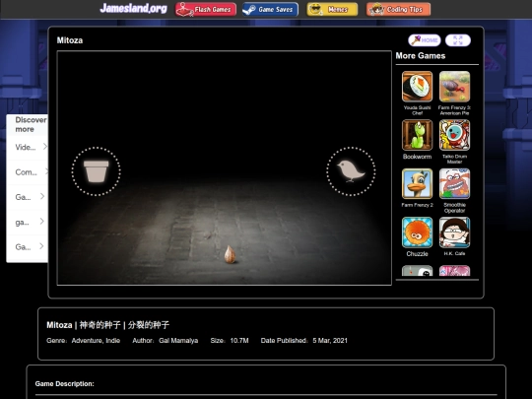Open the Flash Games menu
Viewport: 532px width, 399px height.
pyautogui.click(x=206, y=10)
